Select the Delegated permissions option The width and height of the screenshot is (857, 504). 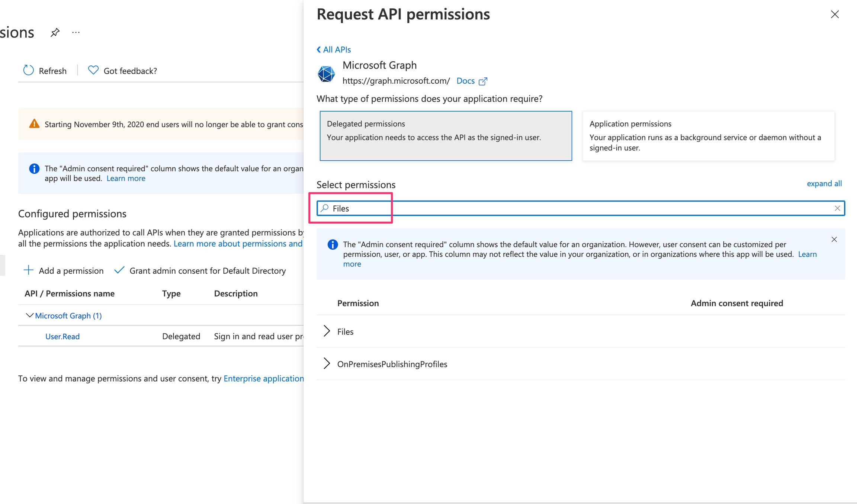(x=446, y=136)
